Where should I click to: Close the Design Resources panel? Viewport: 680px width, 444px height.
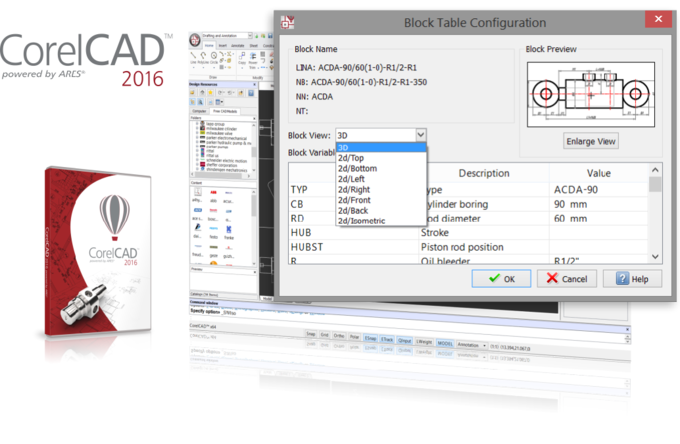pyautogui.click(x=254, y=84)
